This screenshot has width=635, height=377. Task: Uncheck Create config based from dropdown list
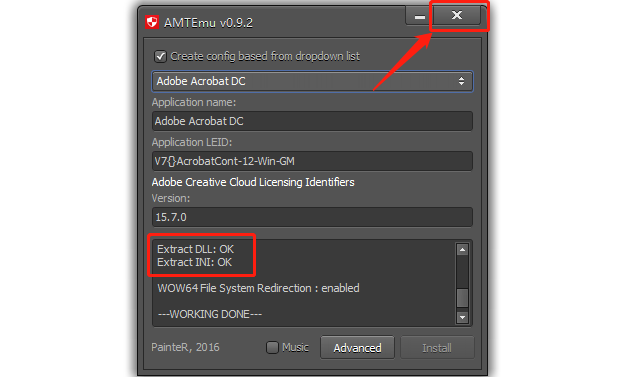pos(160,56)
